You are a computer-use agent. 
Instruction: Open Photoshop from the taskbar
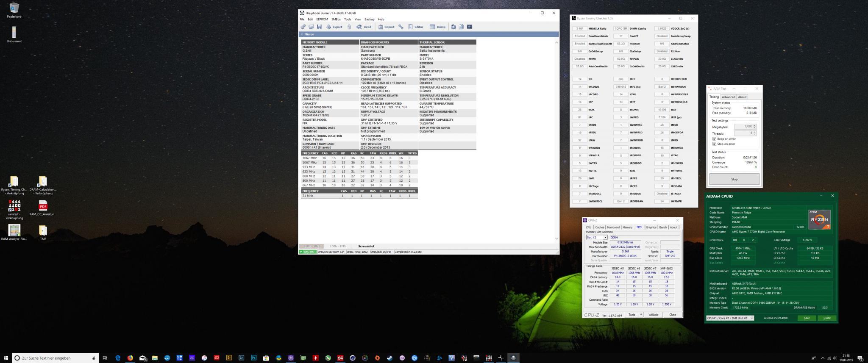click(254, 358)
